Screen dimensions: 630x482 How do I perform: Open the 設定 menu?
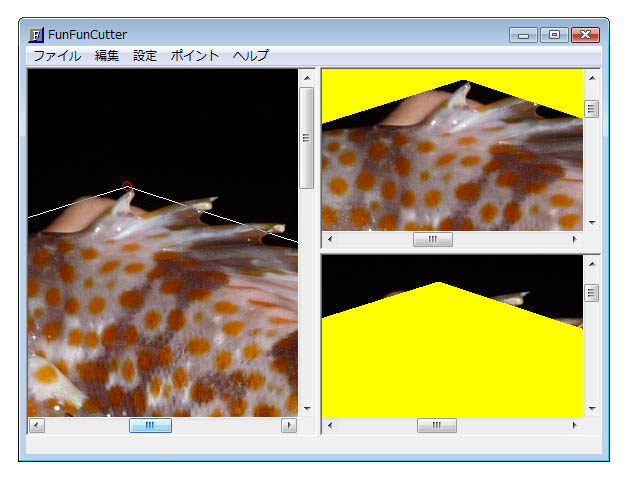(x=145, y=56)
